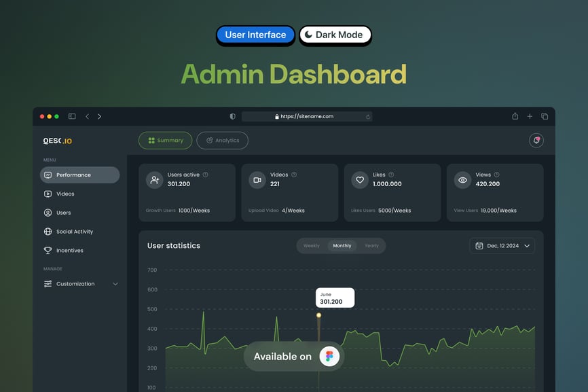Click the browser sidebar toggle icon

tap(72, 116)
